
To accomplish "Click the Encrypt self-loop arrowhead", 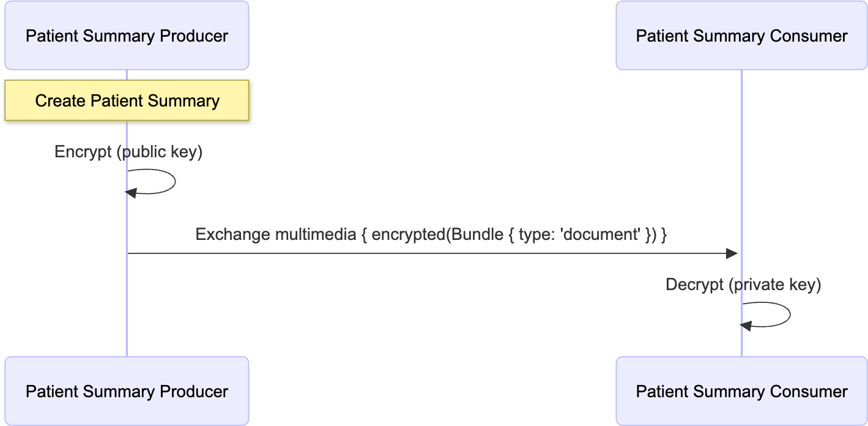I will click(x=130, y=193).
